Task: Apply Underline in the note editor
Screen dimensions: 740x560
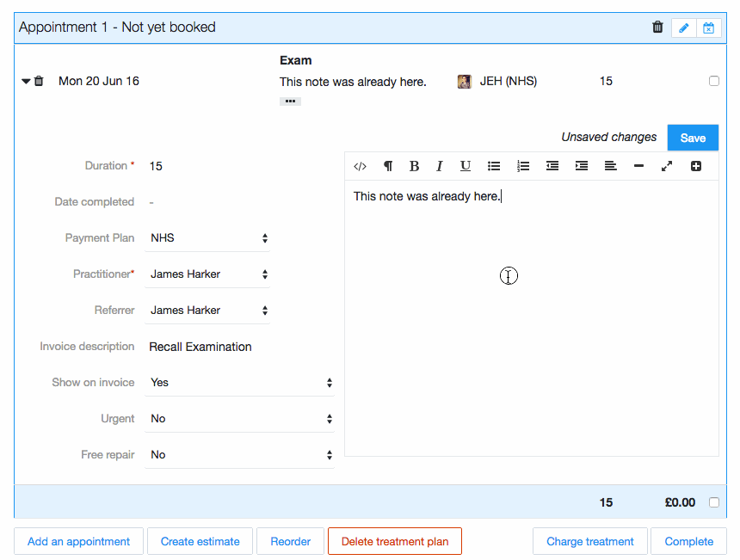Action: point(466,166)
